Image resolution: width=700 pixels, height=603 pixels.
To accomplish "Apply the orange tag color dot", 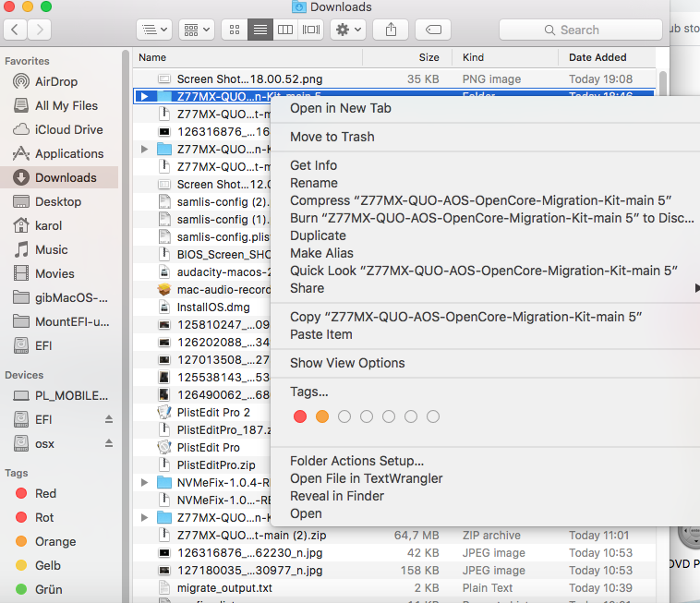I will click(322, 416).
